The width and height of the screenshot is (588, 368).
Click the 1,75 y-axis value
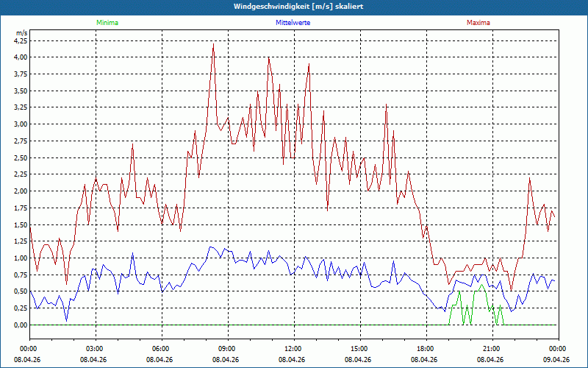point(21,208)
